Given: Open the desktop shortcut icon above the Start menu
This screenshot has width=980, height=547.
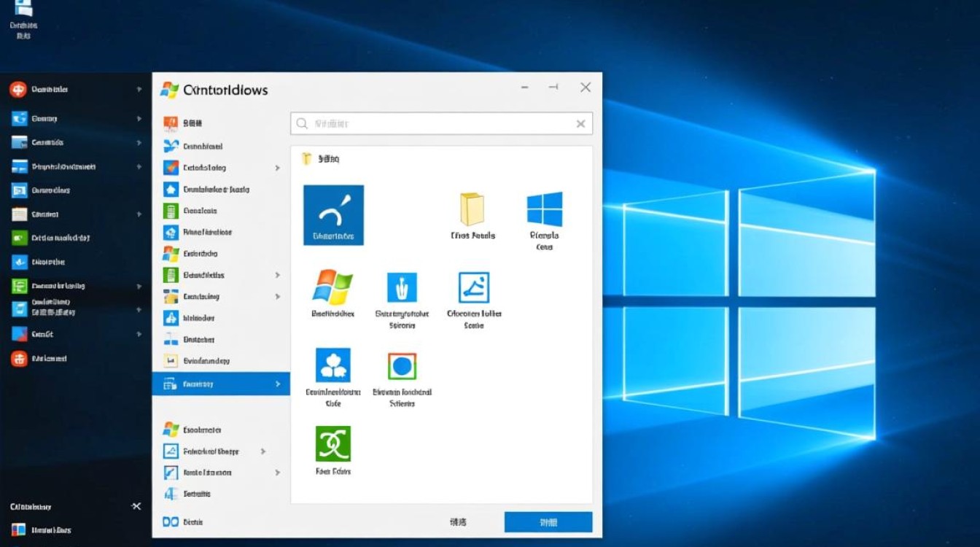Looking at the screenshot, I should tap(23, 20).
